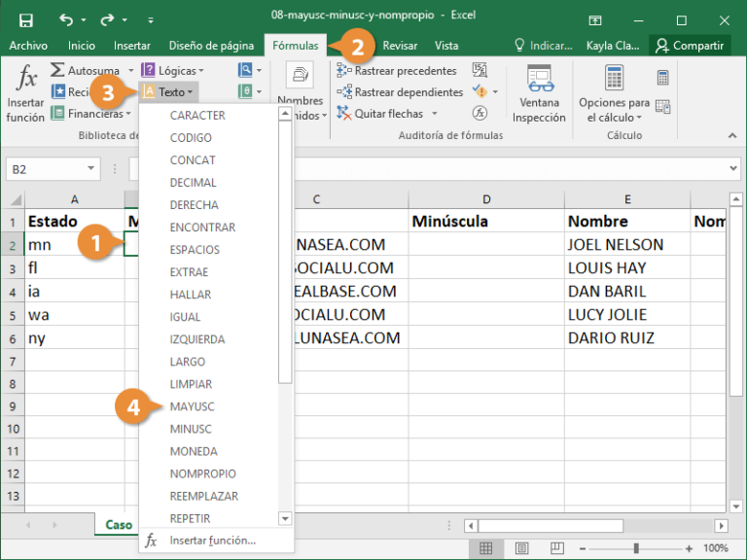
Task: Expand the Autosuma dropdown arrow
Action: (x=131, y=70)
